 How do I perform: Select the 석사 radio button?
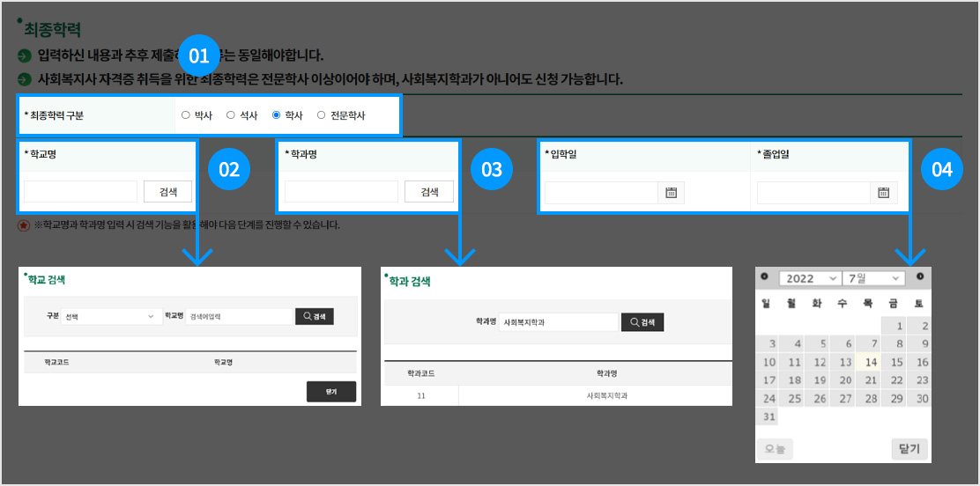point(231,115)
